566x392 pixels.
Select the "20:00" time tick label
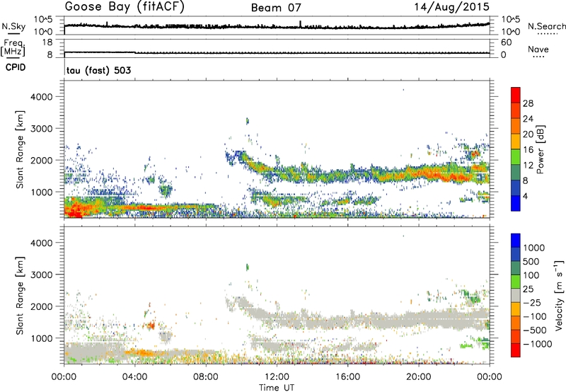pos(418,377)
